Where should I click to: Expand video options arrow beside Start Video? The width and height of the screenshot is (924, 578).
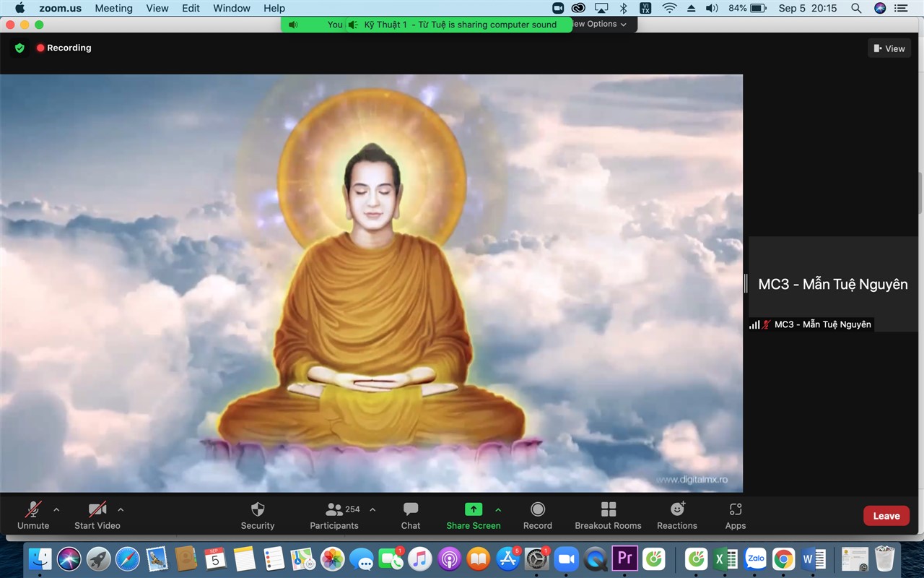[x=121, y=509]
